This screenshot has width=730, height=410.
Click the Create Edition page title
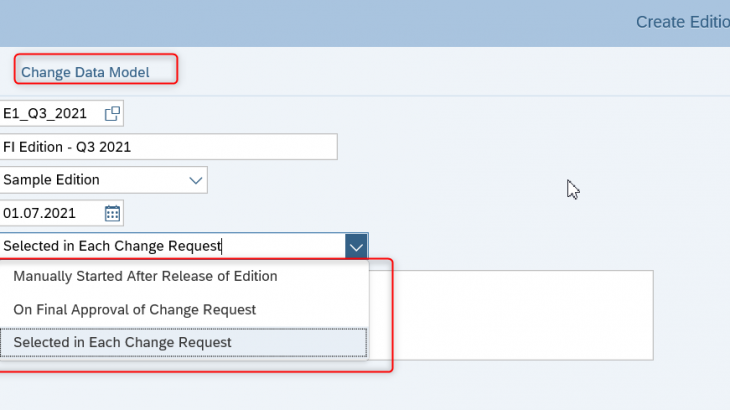[682, 21]
